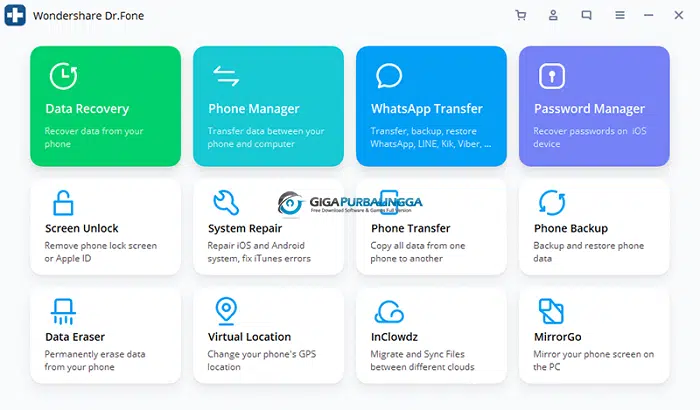The image size is (700, 410).
Task: Click "Copy all data from one phone" text
Action: coord(417,252)
